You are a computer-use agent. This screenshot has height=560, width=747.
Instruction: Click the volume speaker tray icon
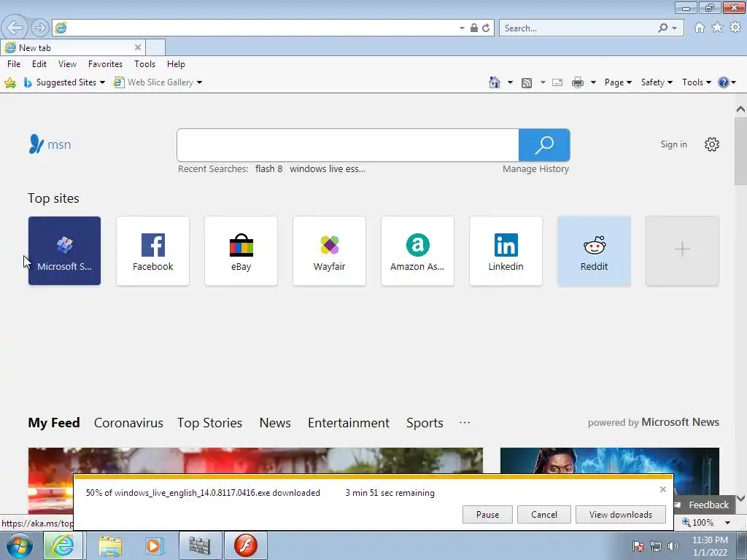[673, 546]
